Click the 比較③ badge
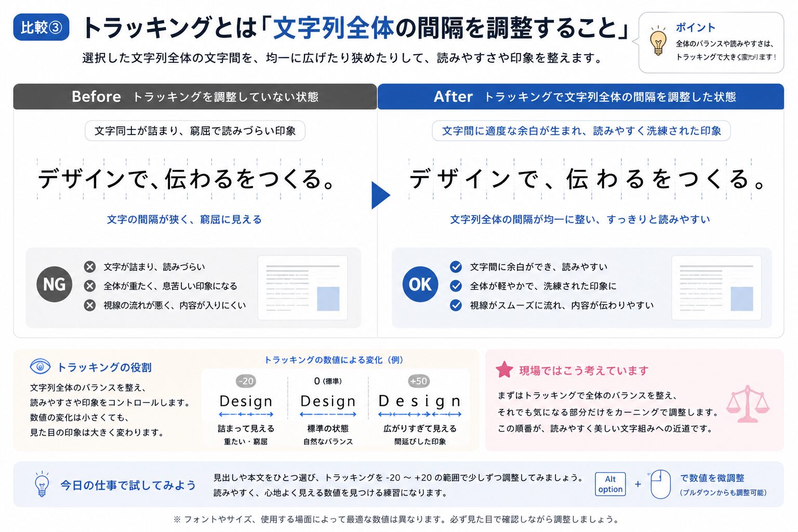Screen dimensions: 798x532 [x=41, y=28]
